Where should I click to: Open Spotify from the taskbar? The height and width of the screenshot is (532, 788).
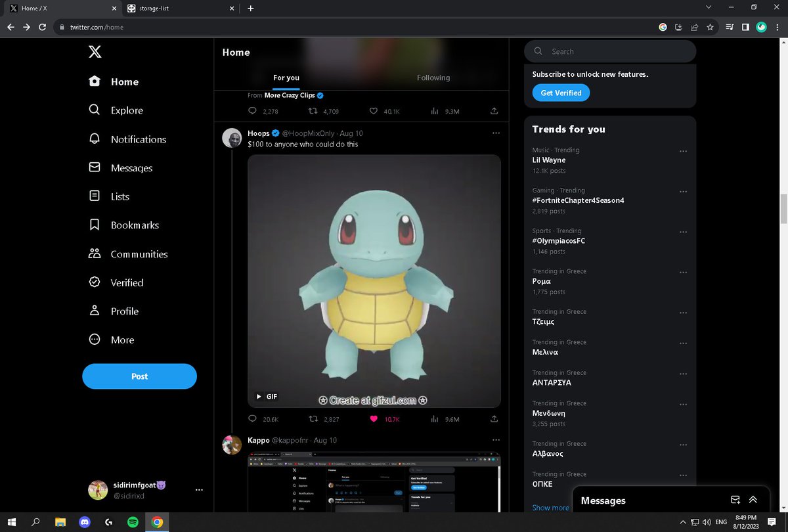(x=133, y=522)
